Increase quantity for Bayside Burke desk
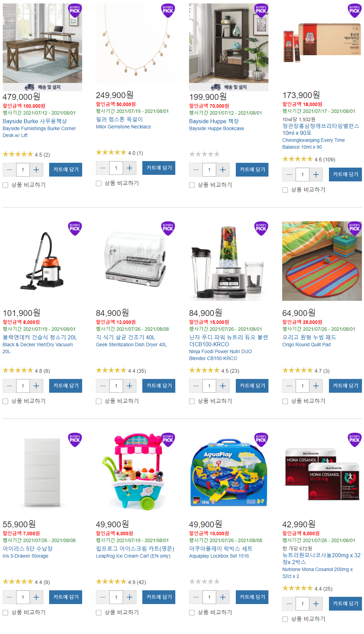This screenshot has width=364, height=634. tap(36, 170)
